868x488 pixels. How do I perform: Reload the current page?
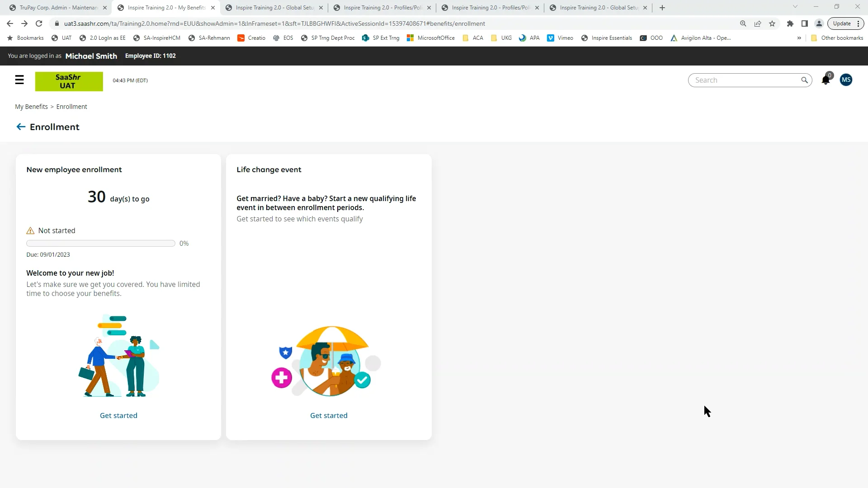(x=39, y=23)
